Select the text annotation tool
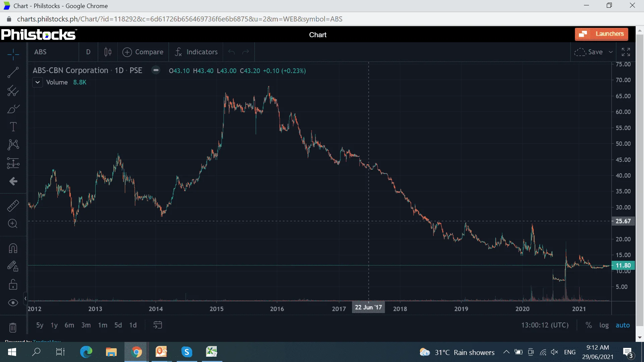644x362 pixels. pos(13,127)
